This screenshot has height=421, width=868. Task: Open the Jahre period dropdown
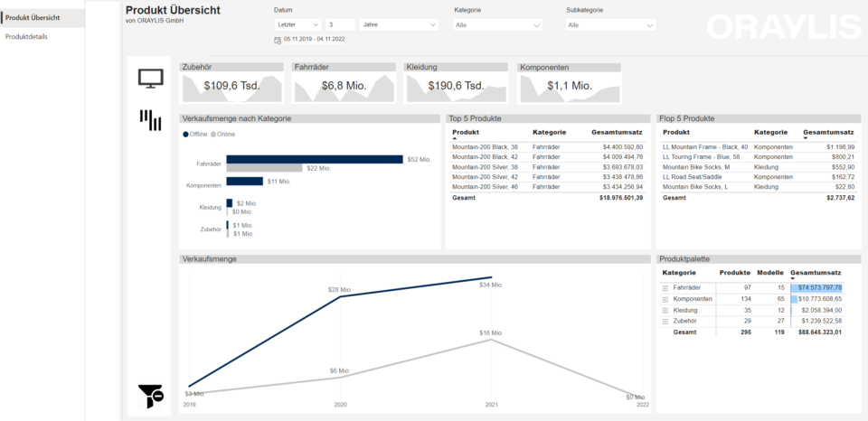(399, 25)
